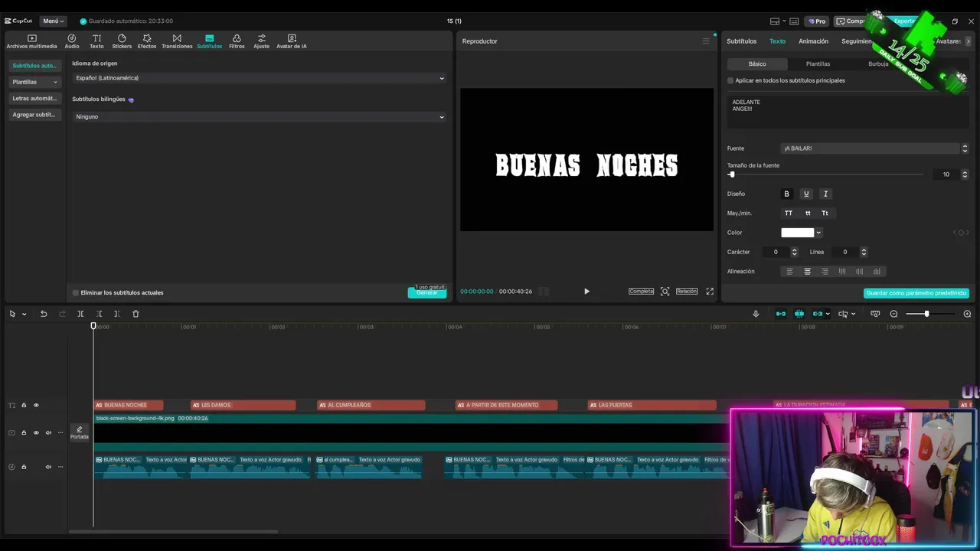The height and width of the screenshot is (551, 980).
Task: Adjust the Línea spacing stepper
Action: coord(864,252)
